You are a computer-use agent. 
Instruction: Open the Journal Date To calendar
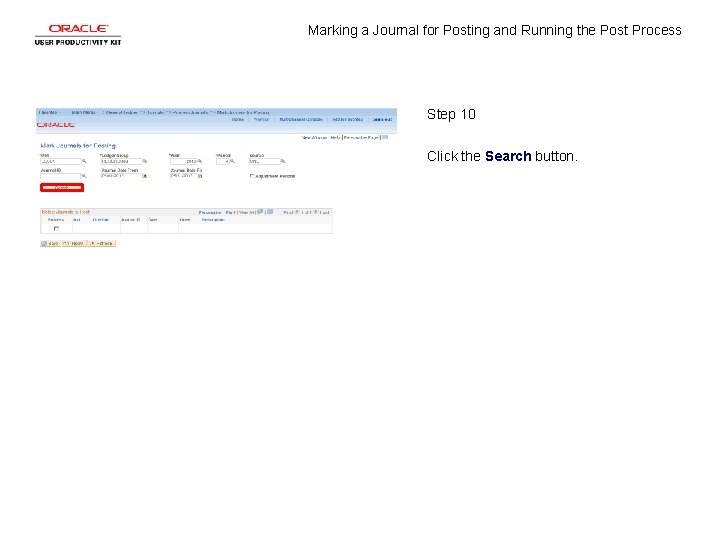[x=200, y=176]
